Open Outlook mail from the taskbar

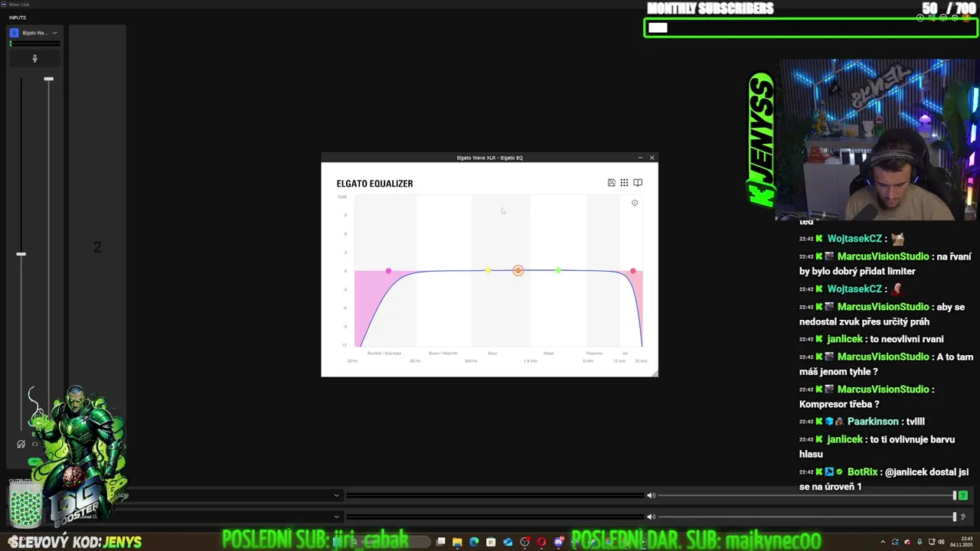coord(508,542)
